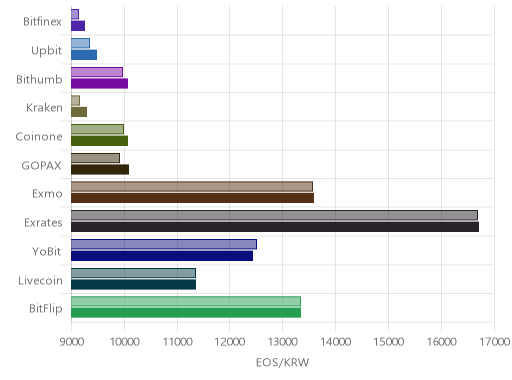Click the Coinone axis label

coord(39,137)
